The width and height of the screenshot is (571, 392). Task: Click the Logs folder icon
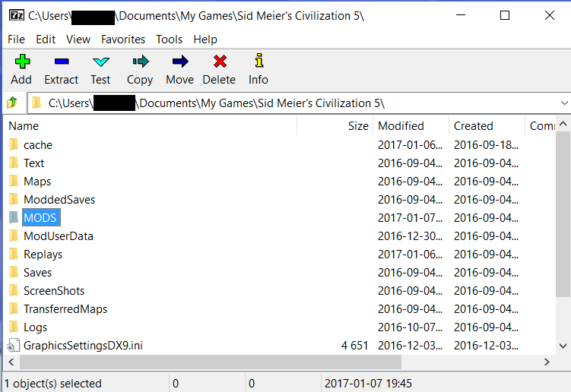click(14, 327)
